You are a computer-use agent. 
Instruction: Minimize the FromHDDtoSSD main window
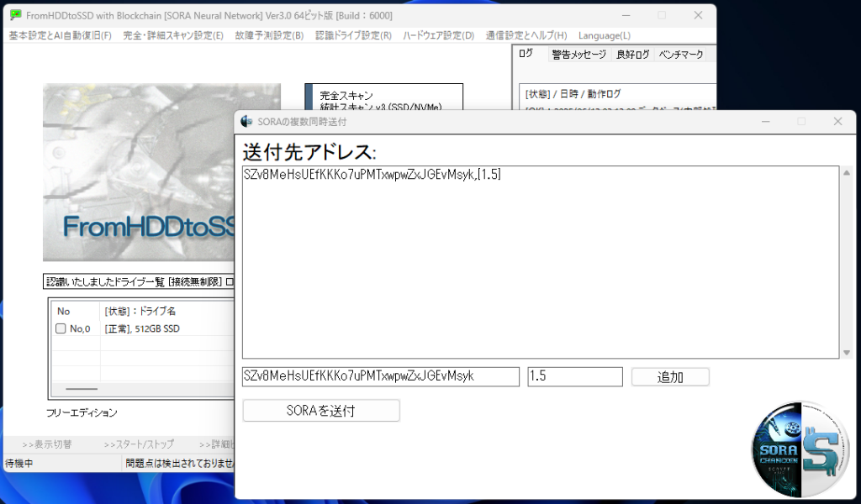[x=626, y=15]
